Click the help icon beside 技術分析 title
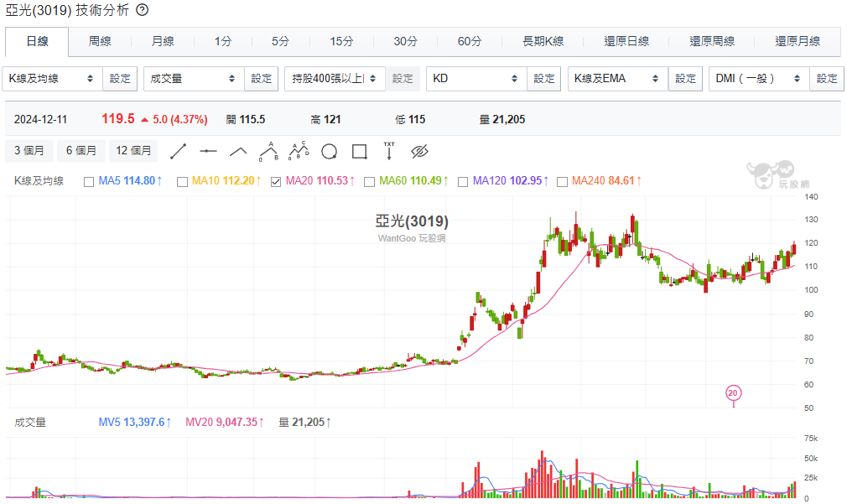The image size is (847, 504). pos(143,10)
